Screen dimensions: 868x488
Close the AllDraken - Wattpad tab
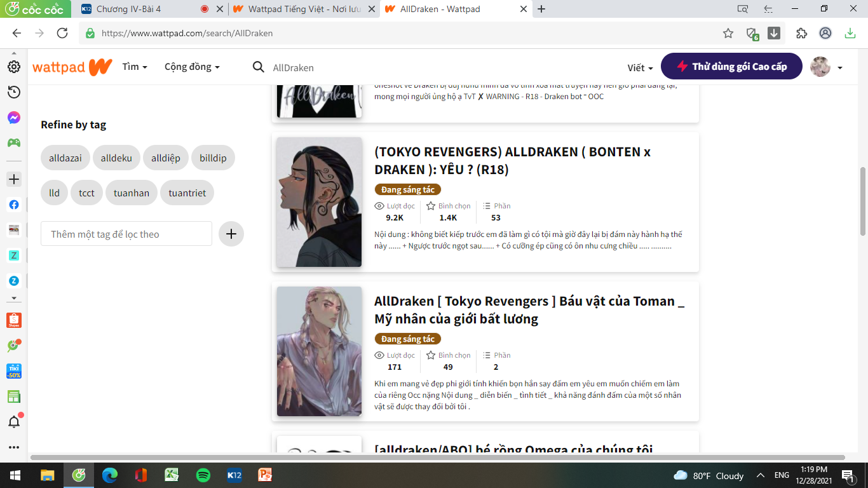click(x=524, y=9)
